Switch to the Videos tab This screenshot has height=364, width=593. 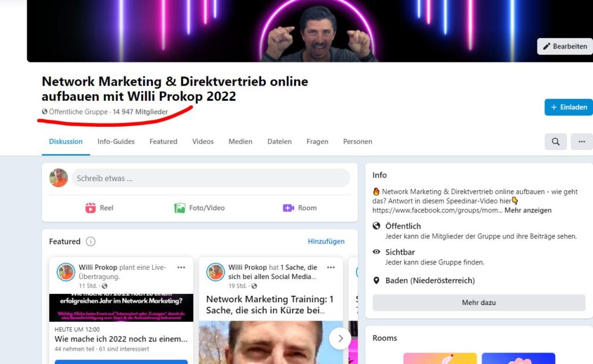tap(203, 142)
